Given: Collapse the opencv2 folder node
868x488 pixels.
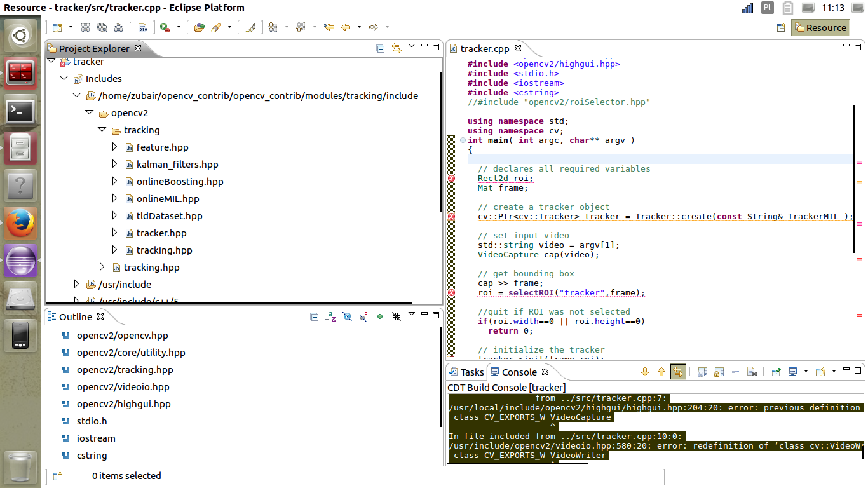Looking at the screenshot, I should click(x=89, y=112).
